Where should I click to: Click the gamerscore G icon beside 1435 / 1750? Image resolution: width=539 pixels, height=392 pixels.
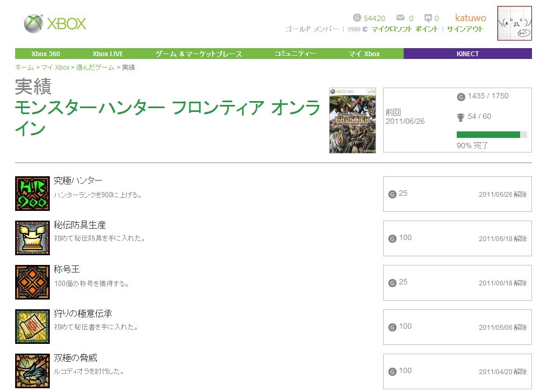[x=461, y=97]
